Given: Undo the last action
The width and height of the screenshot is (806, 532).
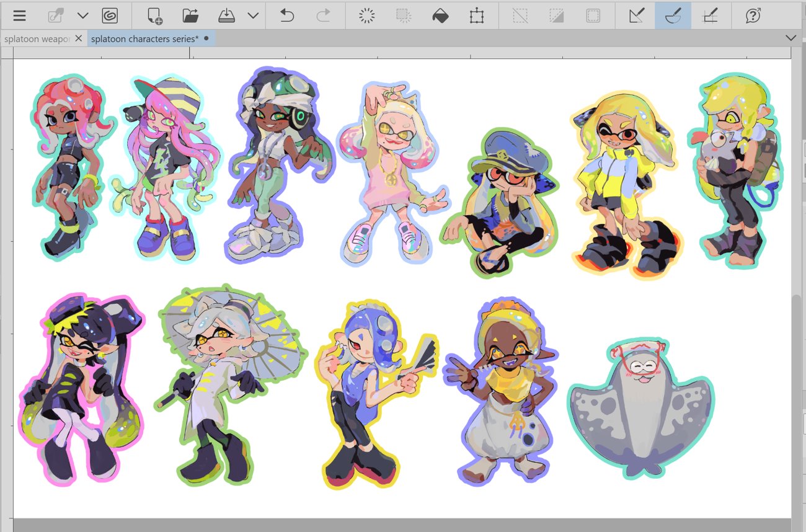Looking at the screenshot, I should tap(287, 16).
